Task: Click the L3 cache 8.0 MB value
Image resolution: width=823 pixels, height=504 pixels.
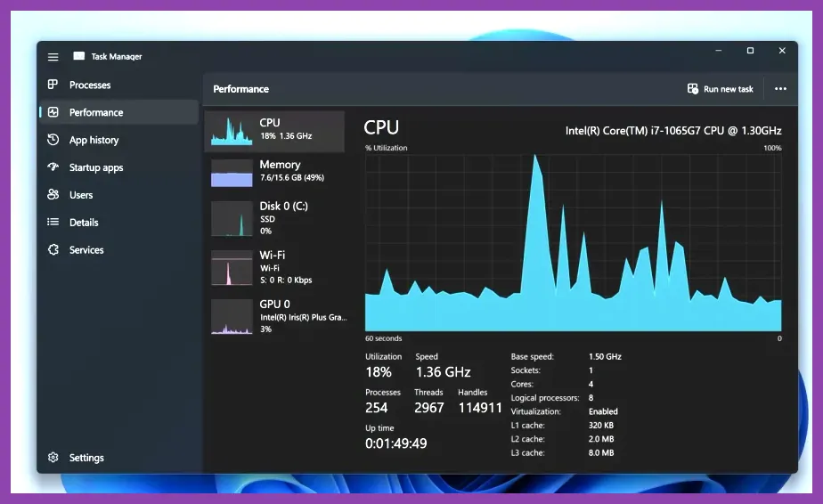Action: point(601,452)
